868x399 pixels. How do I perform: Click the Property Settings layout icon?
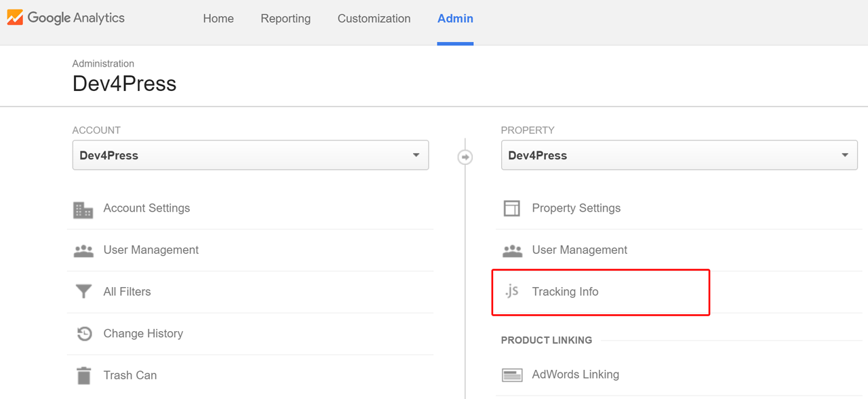pos(511,208)
